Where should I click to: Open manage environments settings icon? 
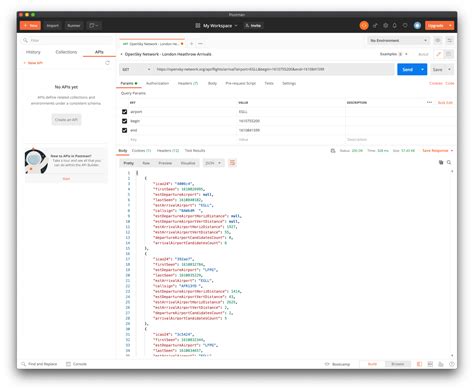pyautogui.click(x=450, y=40)
